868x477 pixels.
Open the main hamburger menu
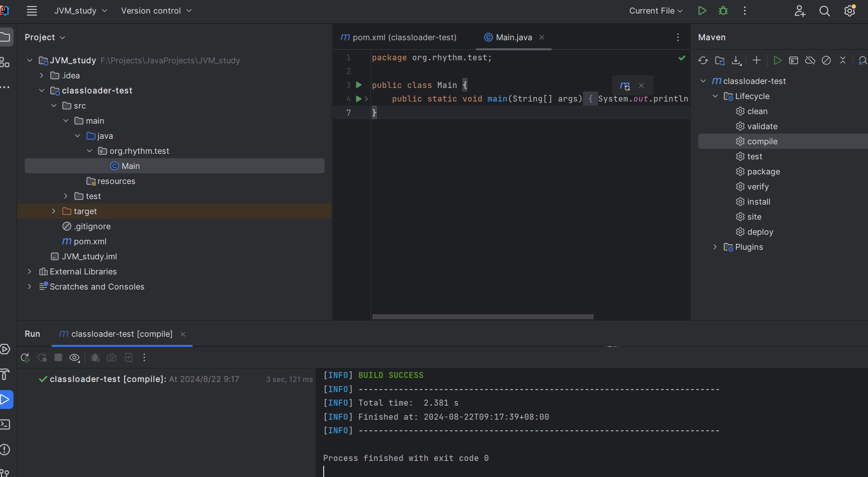[32, 11]
